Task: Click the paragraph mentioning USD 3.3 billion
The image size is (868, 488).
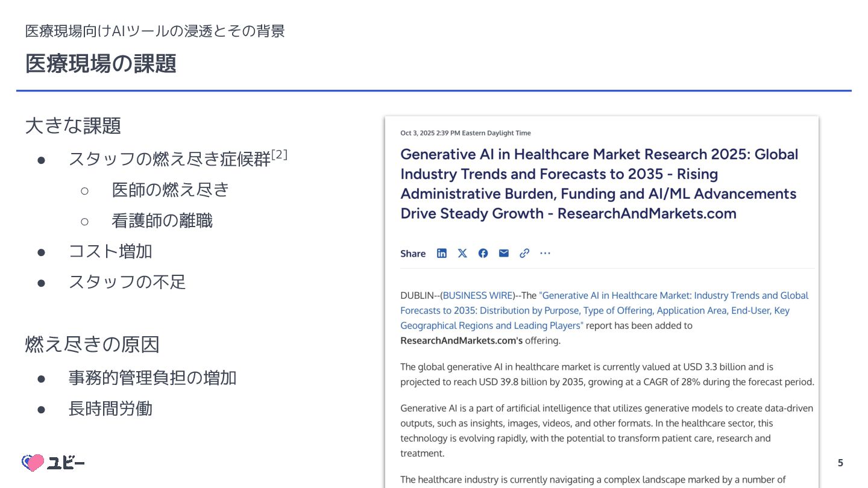Action: [x=608, y=374]
